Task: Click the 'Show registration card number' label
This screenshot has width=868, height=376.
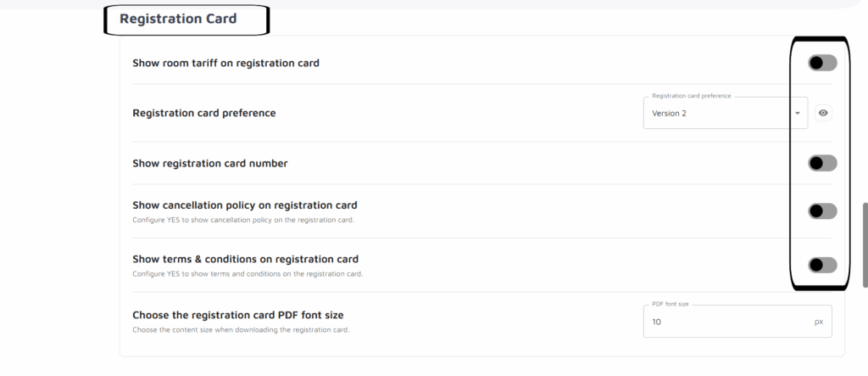Action: 210,163
